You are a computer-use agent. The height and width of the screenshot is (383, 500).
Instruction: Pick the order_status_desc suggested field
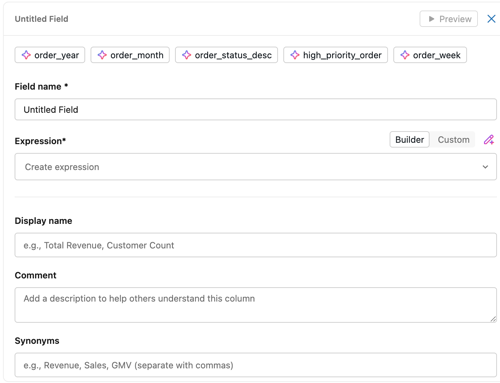click(x=226, y=55)
